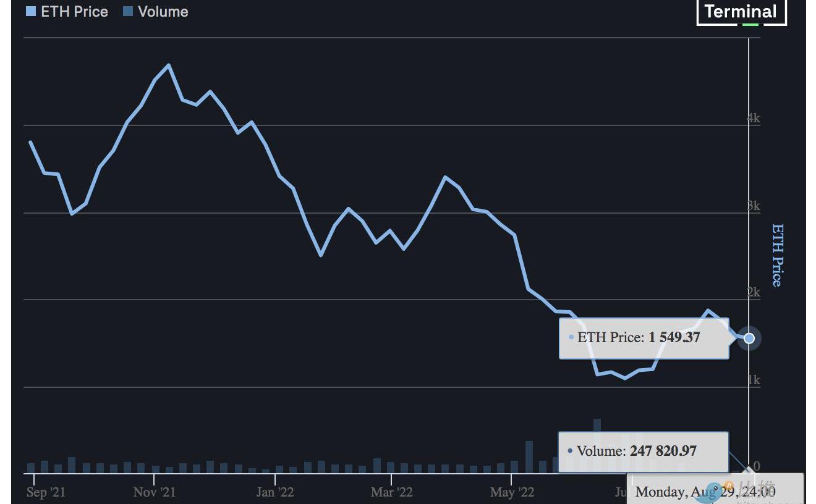Click the price line's highest peak

tap(169, 65)
